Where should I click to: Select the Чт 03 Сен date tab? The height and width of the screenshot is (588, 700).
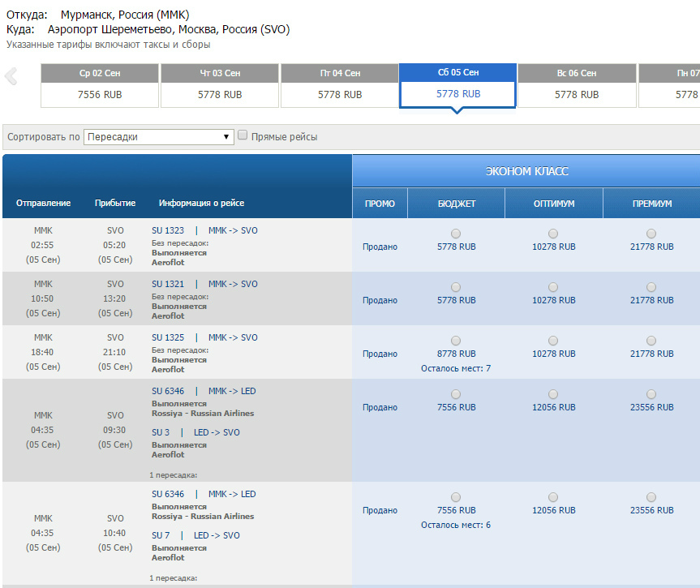[x=220, y=86]
